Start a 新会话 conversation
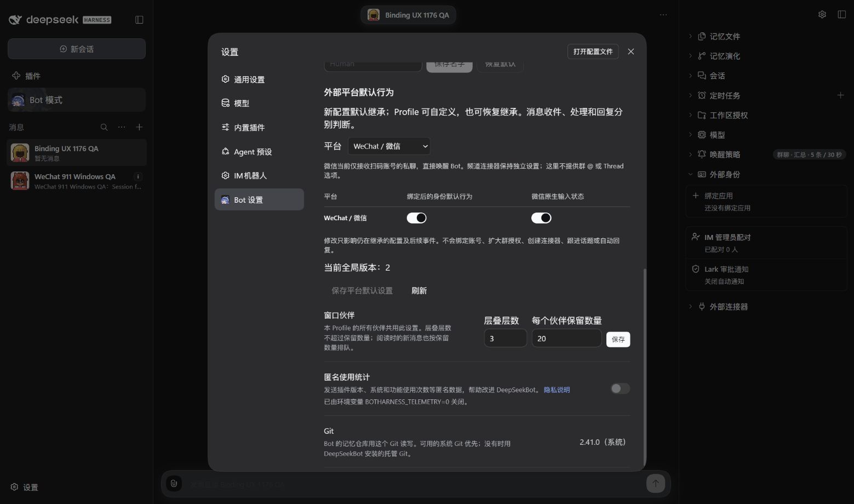The height and width of the screenshot is (504, 854). pos(77,49)
